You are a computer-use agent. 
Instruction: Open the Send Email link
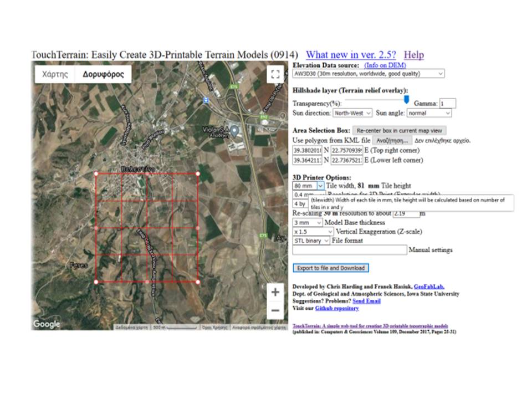point(366,301)
